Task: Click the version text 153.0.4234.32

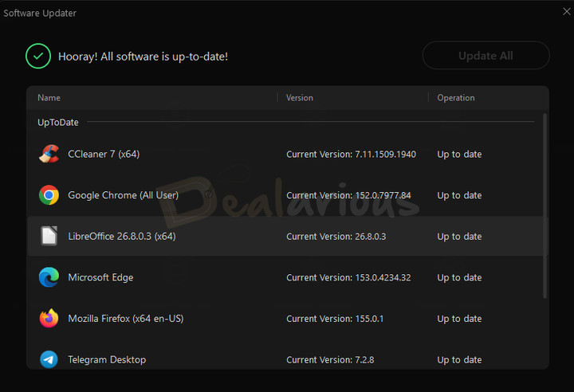Action: pyautogui.click(x=383, y=277)
